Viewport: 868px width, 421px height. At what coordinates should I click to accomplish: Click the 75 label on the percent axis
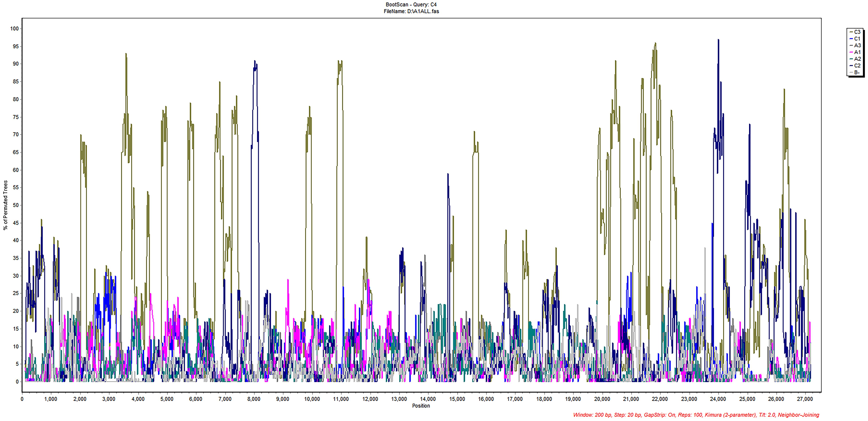point(16,117)
